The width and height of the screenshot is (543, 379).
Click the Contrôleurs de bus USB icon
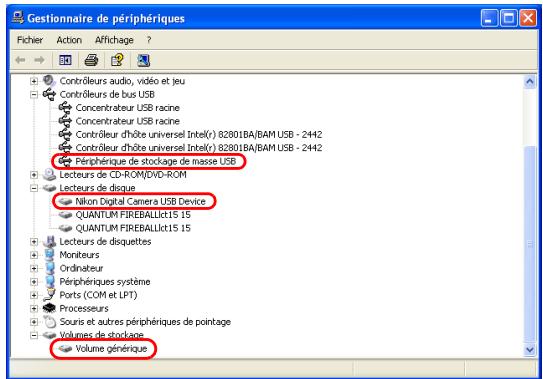[x=49, y=94]
